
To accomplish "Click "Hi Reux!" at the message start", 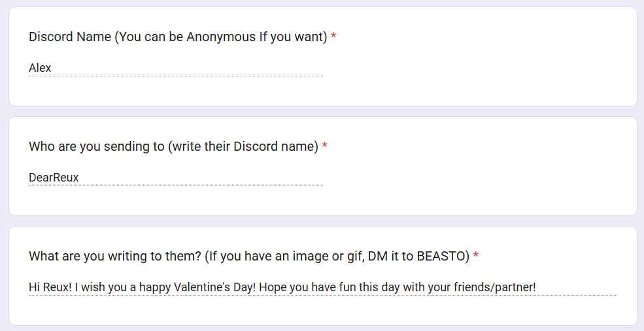I will tap(45, 287).
